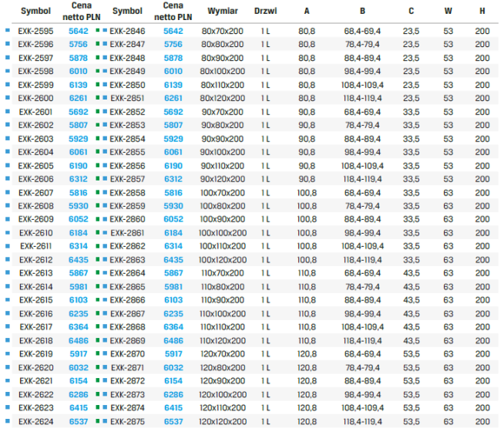Select dimension 90x100x200
Image resolution: width=504 pixels, height=432 pixels.
tap(223, 152)
